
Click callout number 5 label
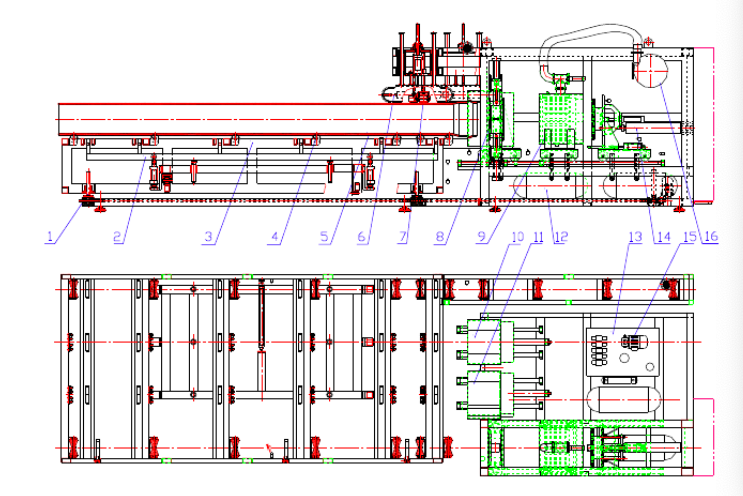(x=324, y=237)
